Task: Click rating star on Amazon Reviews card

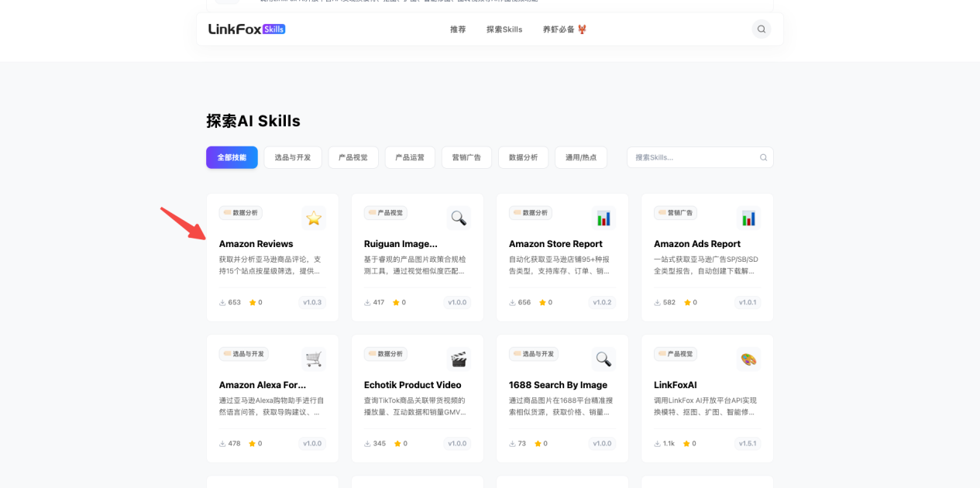Action: pyautogui.click(x=253, y=303)
